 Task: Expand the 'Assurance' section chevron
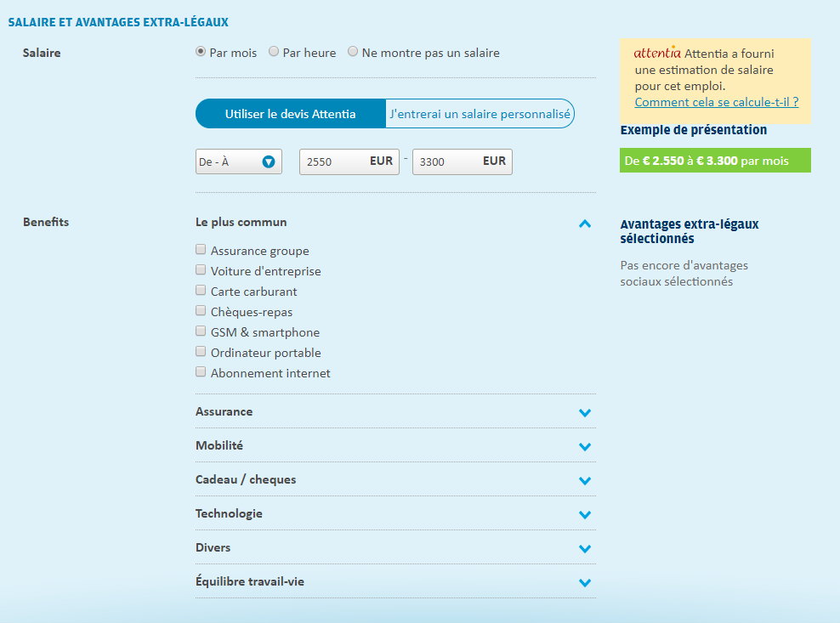(585, 412)
